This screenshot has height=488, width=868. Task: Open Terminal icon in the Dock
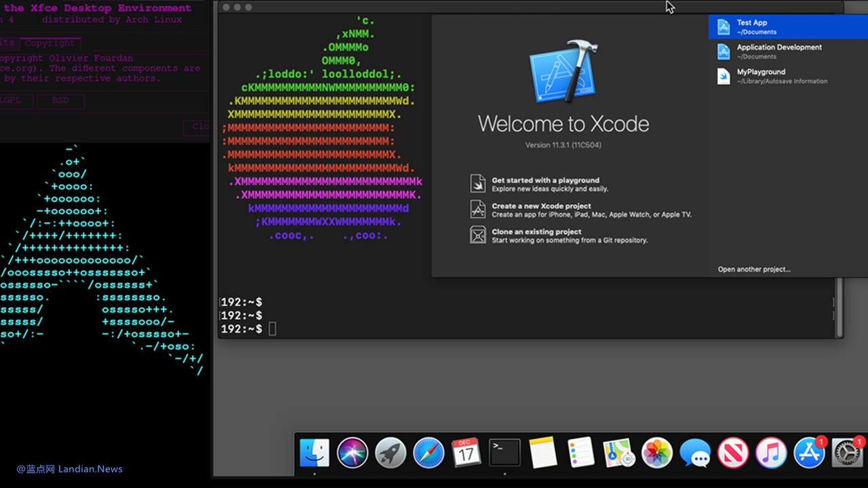coord(505,453)
